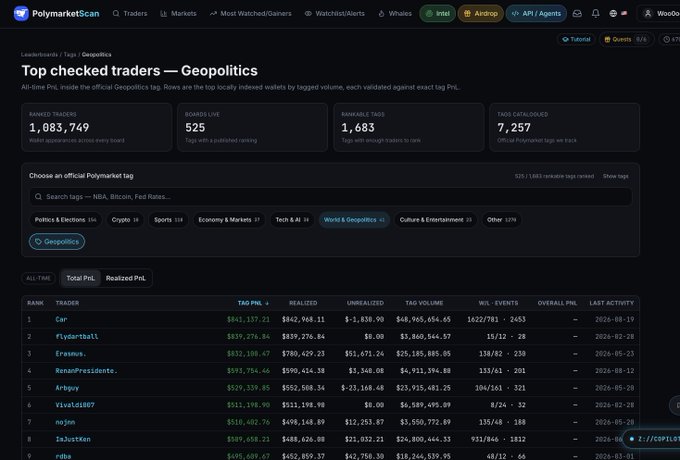
Task: Open trader flydartball's profile
Action: click(77, 336)
